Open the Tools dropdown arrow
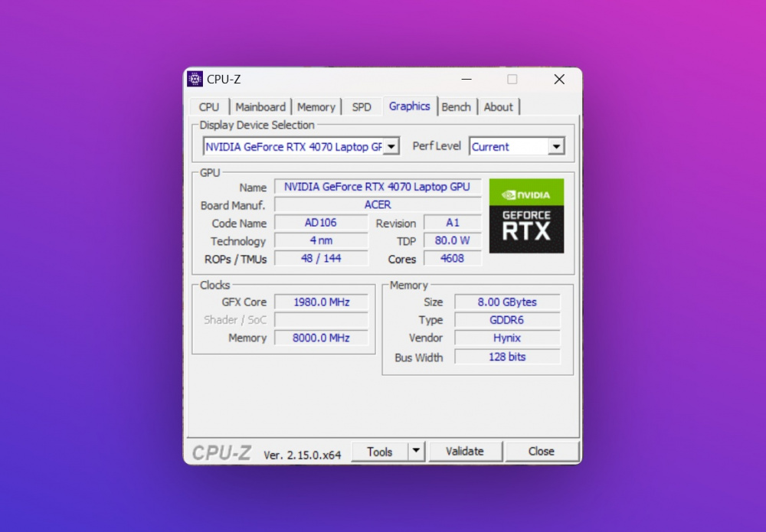 click(x=416, y=451)
